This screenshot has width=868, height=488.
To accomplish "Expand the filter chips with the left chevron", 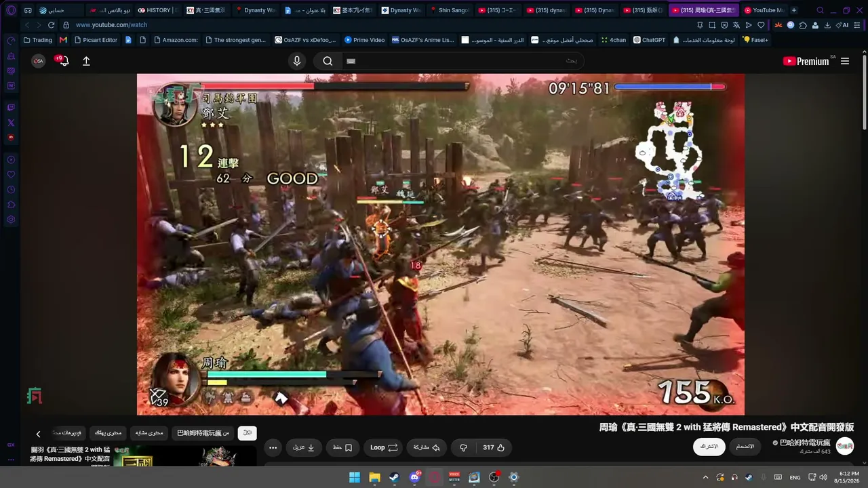I will 38,434.
